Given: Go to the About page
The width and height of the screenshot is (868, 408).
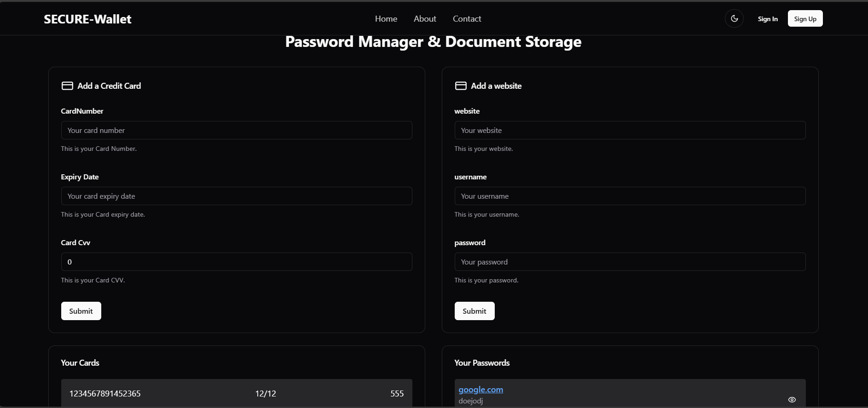Looking at the screenshot, I should 424,19.
